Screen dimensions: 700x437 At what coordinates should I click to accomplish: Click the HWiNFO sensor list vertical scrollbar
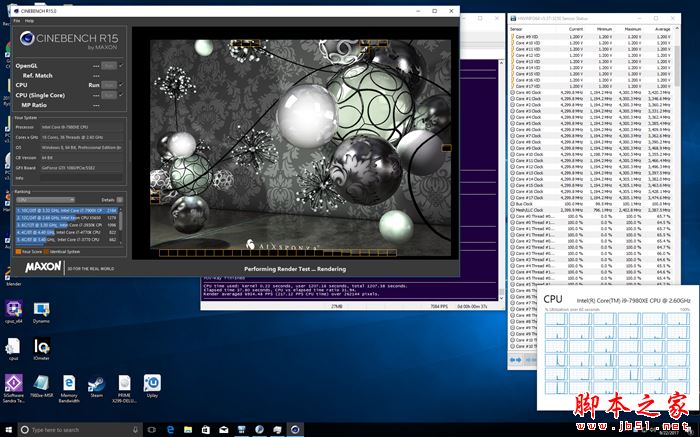point(677,65)
